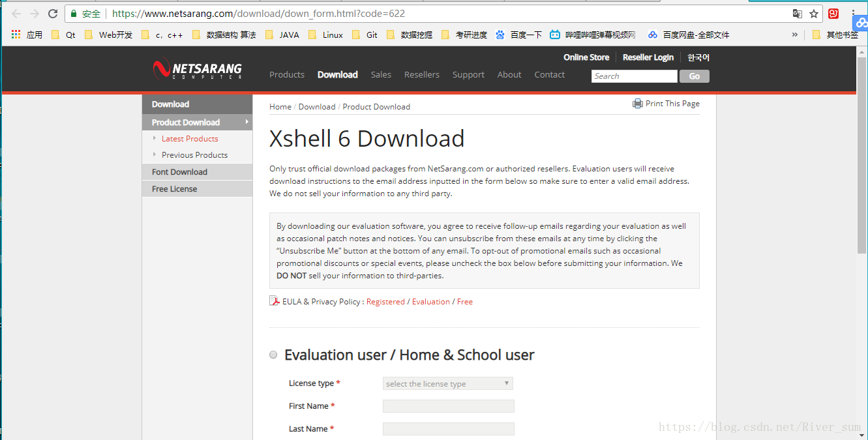868x440 pixels.
Task: Open Free License in sidebar
Action: (x=197, y=189)
